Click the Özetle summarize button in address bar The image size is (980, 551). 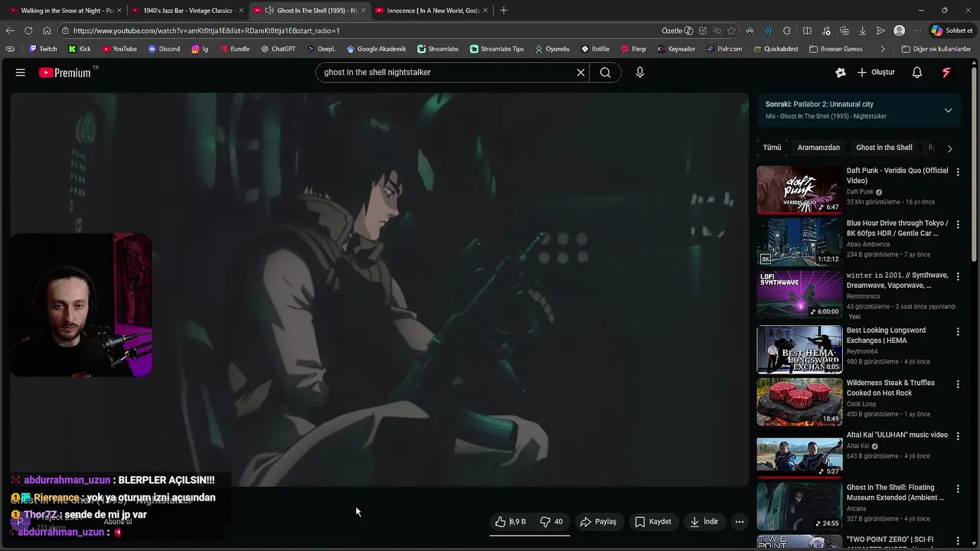pyautogui.click(x=677, y=31)
